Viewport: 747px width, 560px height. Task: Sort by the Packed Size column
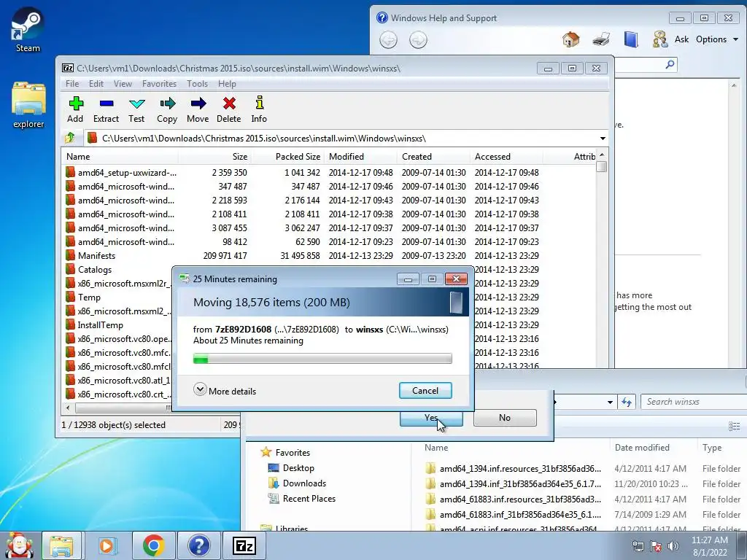pos(287,157)
